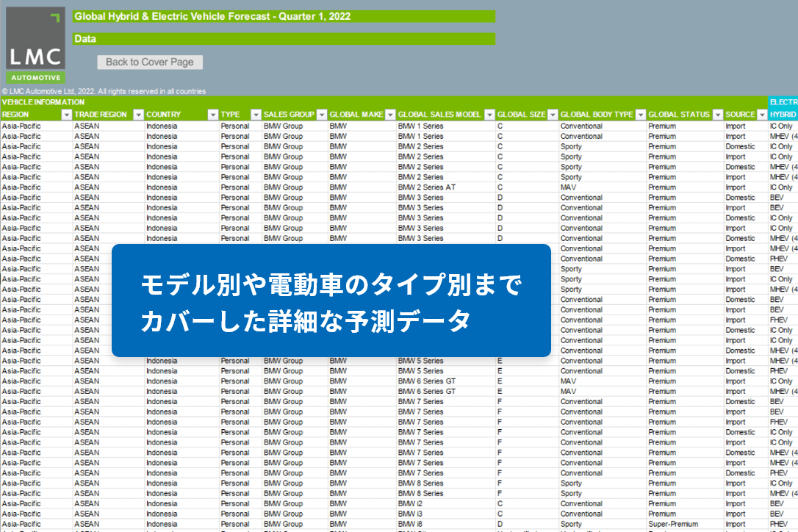Open the SOURCE column filter dropdown
The width and height of the screenshot is (798, 532).
(762, 115)
